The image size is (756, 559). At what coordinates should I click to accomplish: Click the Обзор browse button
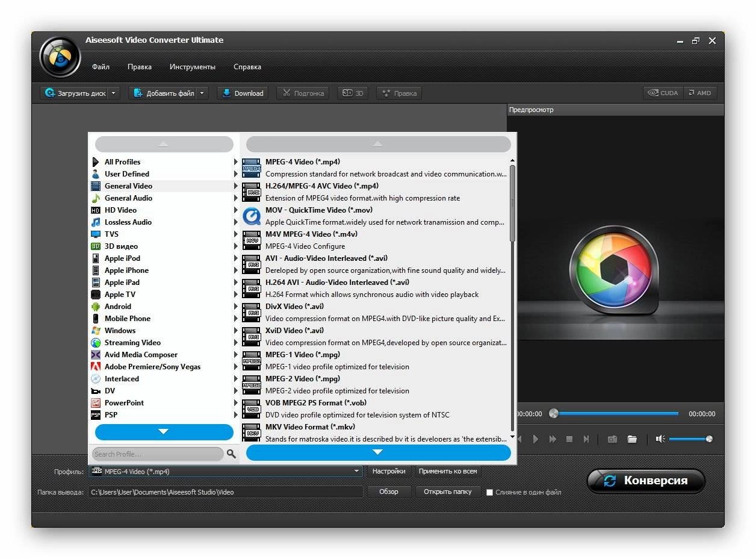tap(389, 492)
